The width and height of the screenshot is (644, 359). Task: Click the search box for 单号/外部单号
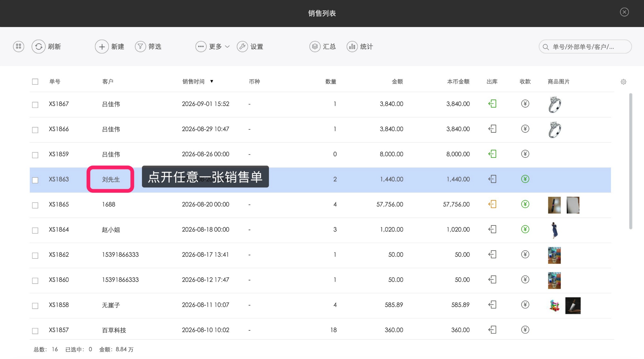(585, 47)
